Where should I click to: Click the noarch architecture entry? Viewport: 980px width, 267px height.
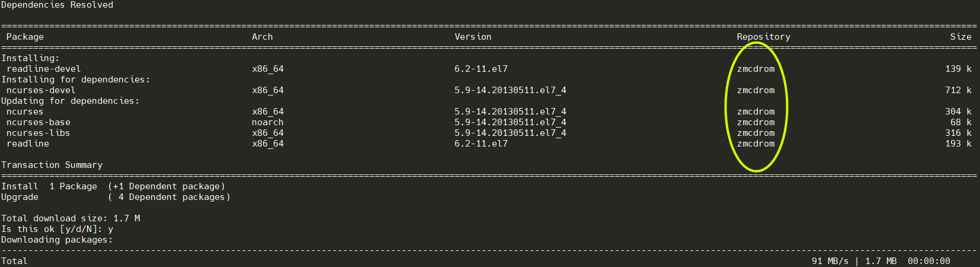click(x=267, y=122)
